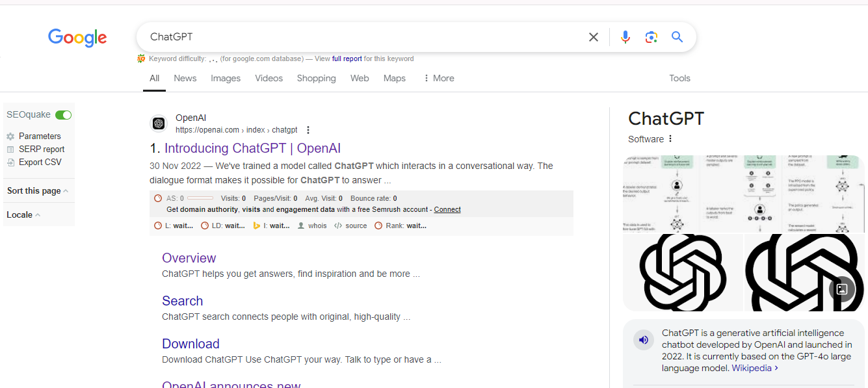The image size is (868, 388).
Task: Click the Export CSV link
Action: 40,162
